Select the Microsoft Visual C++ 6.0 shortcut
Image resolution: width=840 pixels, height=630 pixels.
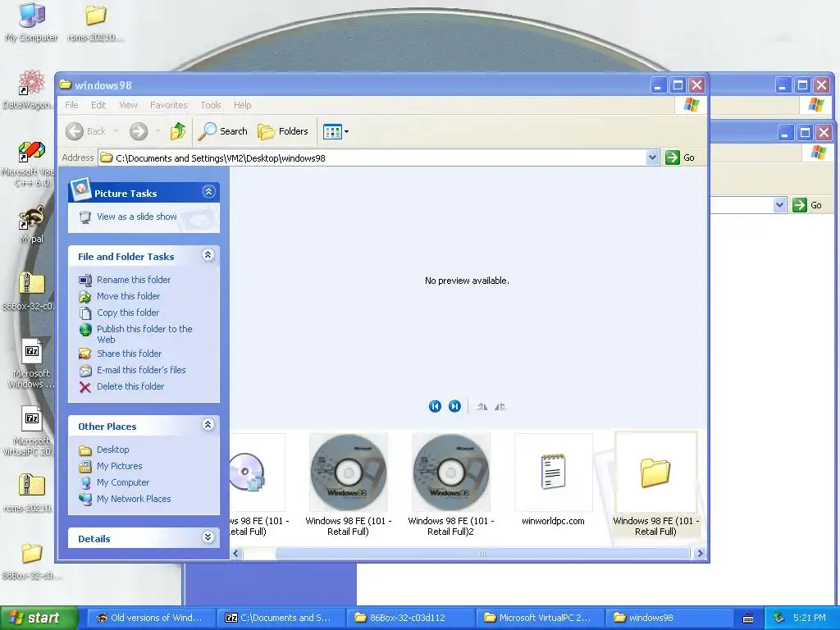click(x=30, y=163)
